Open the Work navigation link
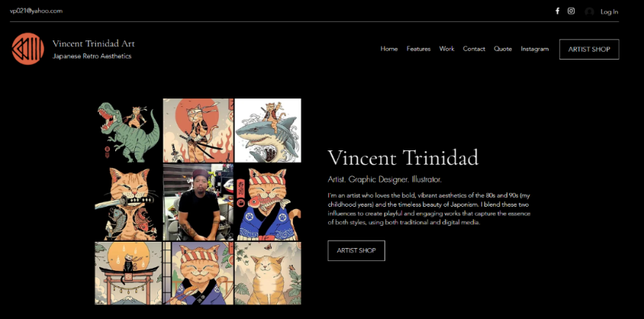644x319 pixels. pyautogui.click(x=446, y=49)
